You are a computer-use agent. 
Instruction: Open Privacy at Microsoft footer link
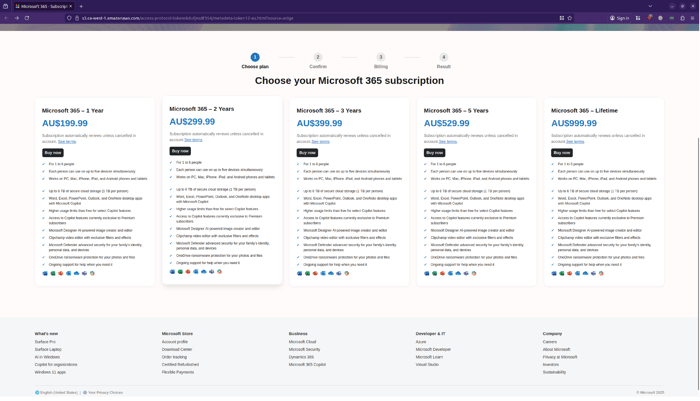[x=560, y=357]
